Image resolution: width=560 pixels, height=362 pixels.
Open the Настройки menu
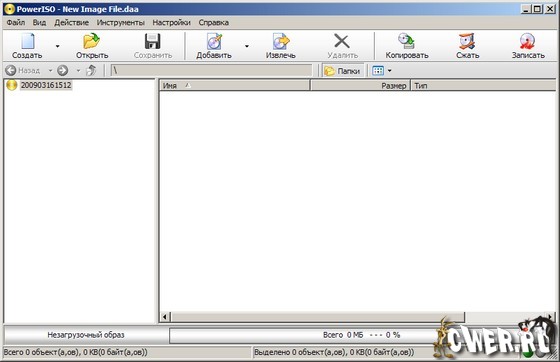coord(171,22)
